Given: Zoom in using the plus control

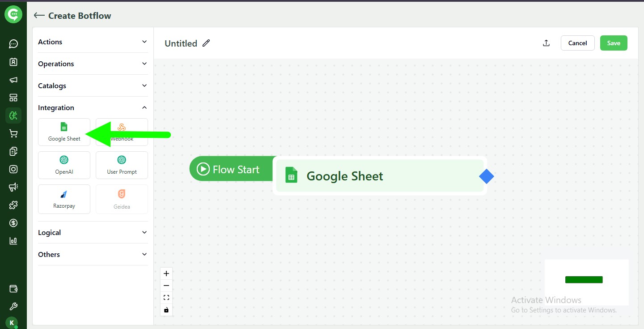Looking at the screenshot, I should click(166, 273).
